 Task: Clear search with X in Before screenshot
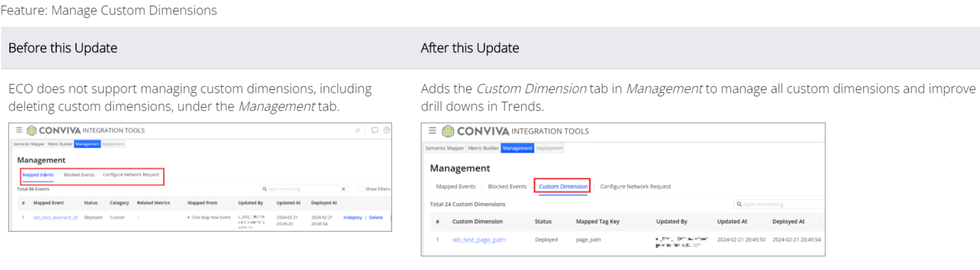(343, 189)
